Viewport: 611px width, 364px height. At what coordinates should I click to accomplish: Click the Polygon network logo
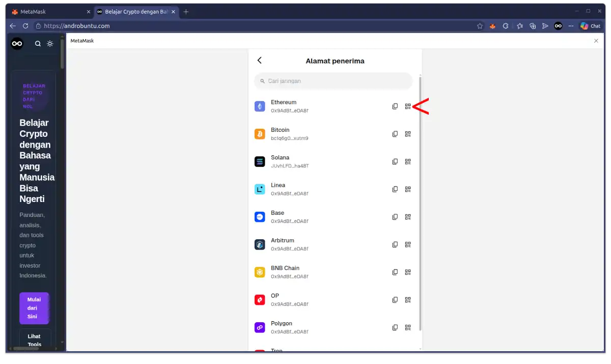tap(260, 327)
